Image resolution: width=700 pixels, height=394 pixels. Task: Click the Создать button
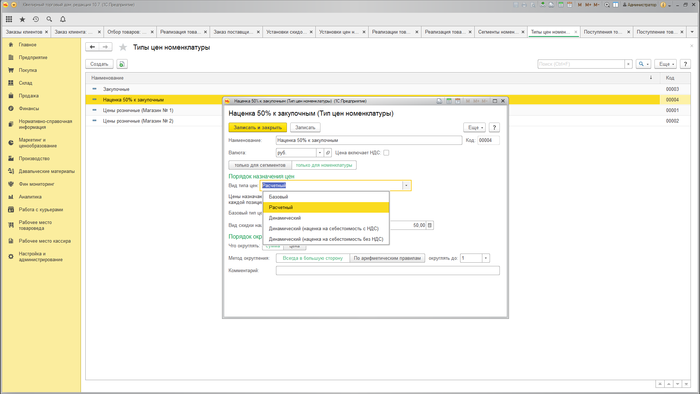pyautogui.click(x=99, y=64)
